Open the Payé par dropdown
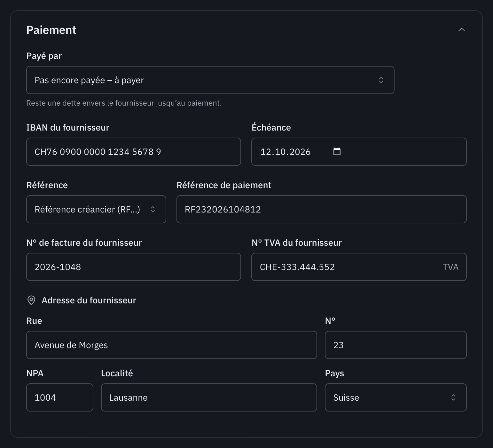Image resolution: width=493 pixels, height=448 pixels. (210, 80)
